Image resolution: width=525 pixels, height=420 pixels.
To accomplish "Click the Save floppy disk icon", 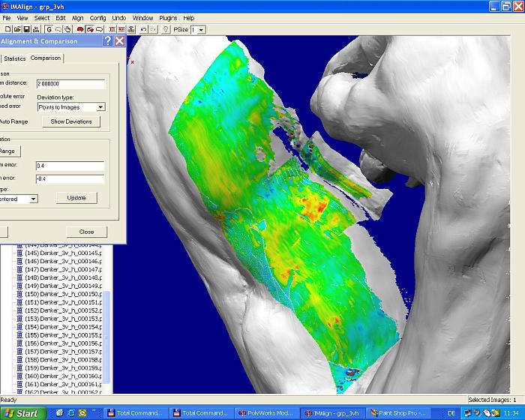I will pyautogui.click(x=25, y=29).
